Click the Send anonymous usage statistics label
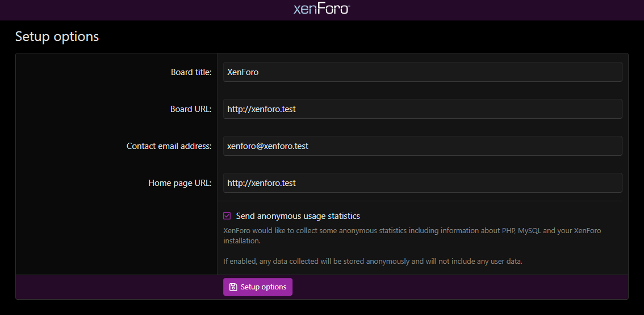The height and width of the screenshot is (315, 644). click(x=298, y=216)
